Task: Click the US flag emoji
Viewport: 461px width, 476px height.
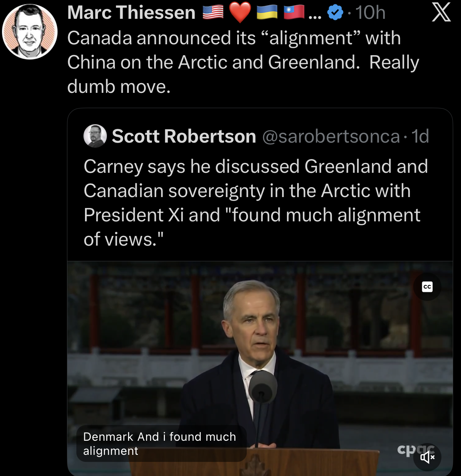Action: click(x=213, y=13)
